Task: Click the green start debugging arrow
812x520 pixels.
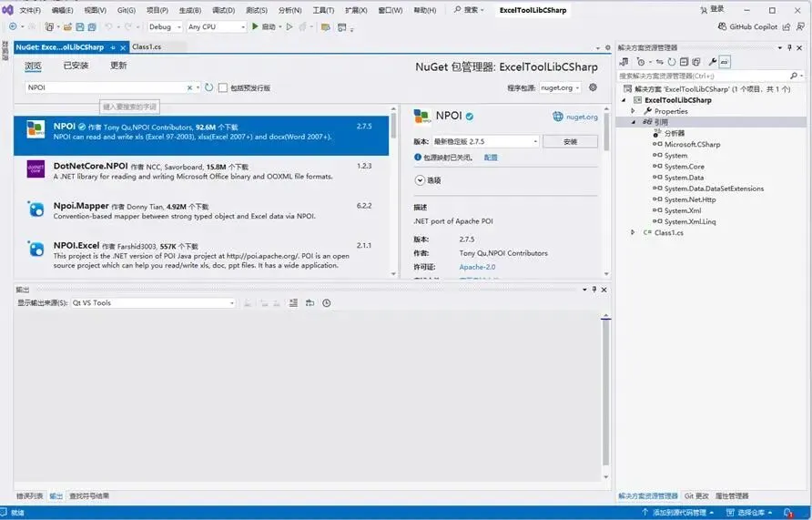Action: 255,26
